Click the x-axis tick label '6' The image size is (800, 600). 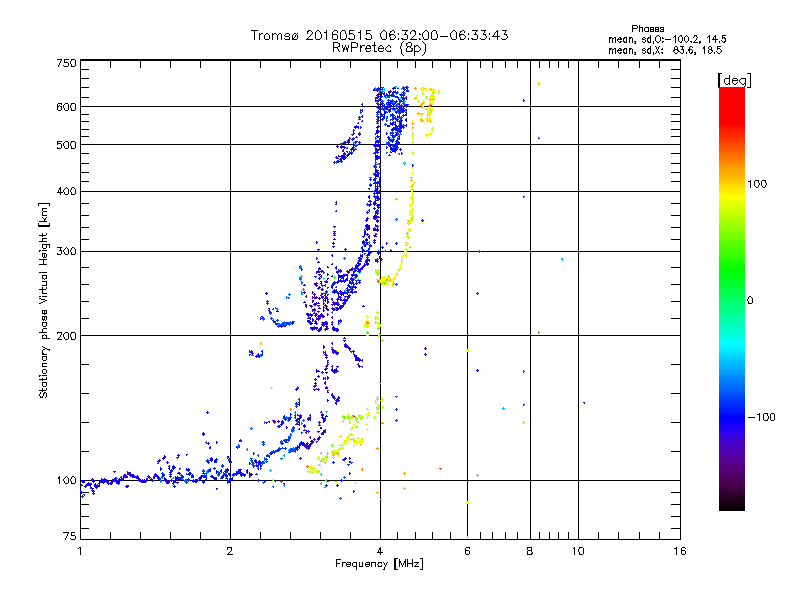pyautogui.click(x=467, y=551)
